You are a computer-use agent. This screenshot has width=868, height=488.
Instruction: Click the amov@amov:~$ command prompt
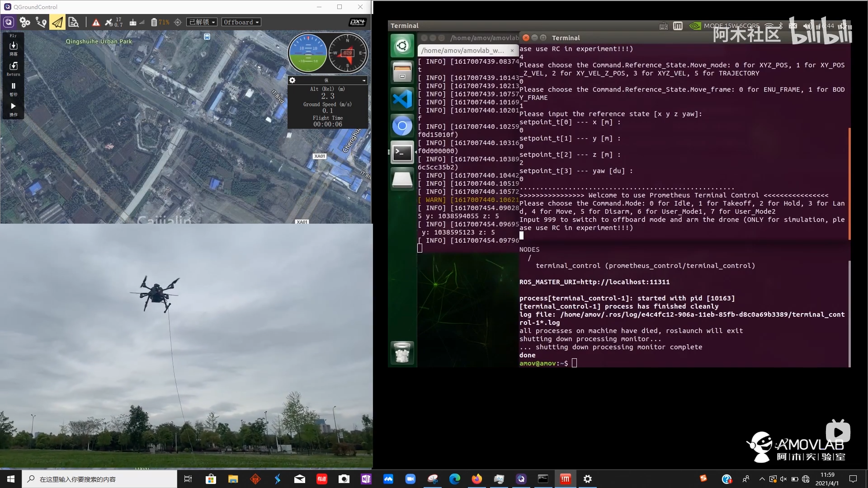(543, 363)
